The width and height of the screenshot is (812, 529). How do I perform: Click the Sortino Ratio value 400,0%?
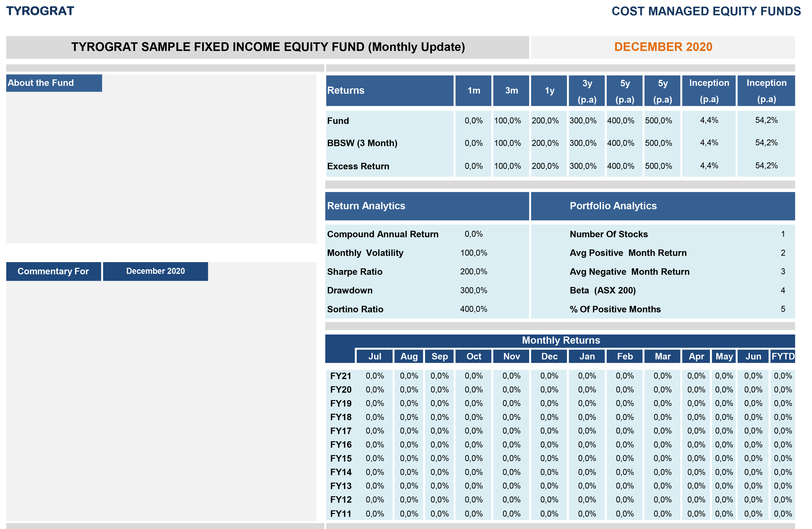tap(474, 309)
